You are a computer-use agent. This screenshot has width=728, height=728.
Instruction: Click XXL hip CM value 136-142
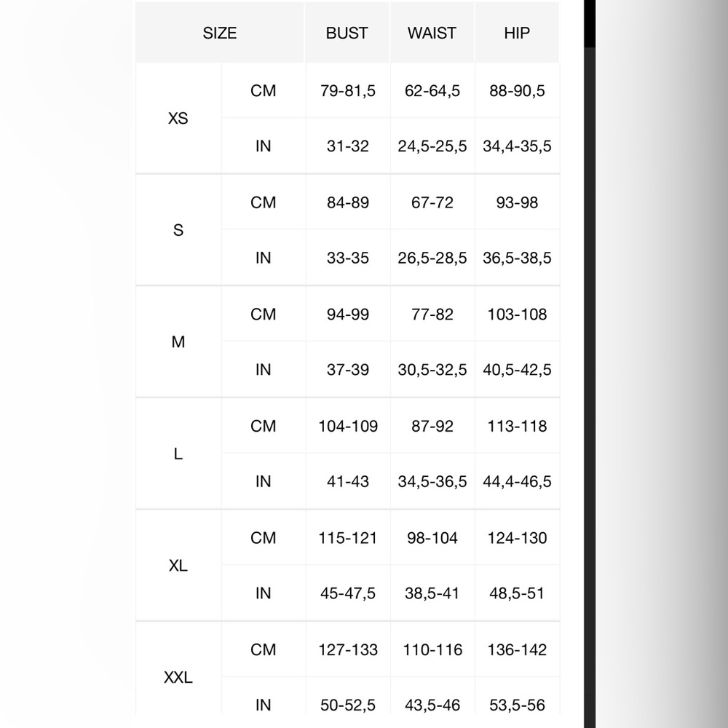tap(517, 649)
